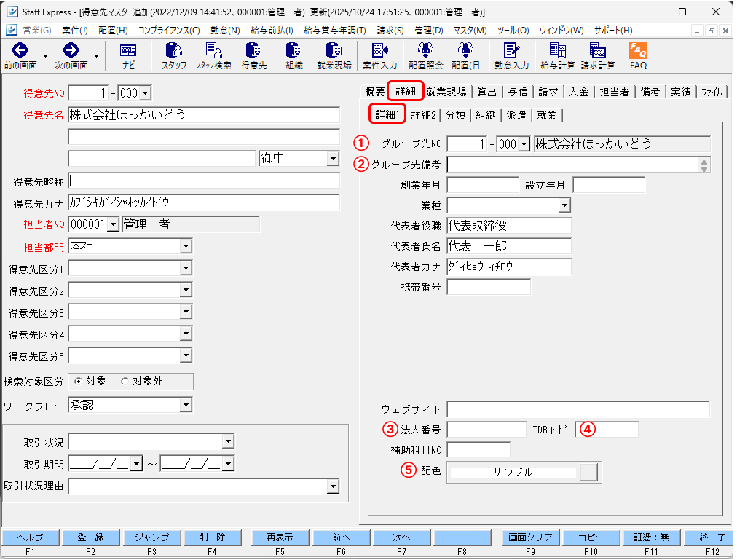Click the ナビ toolbar icon

pos(128,55)
